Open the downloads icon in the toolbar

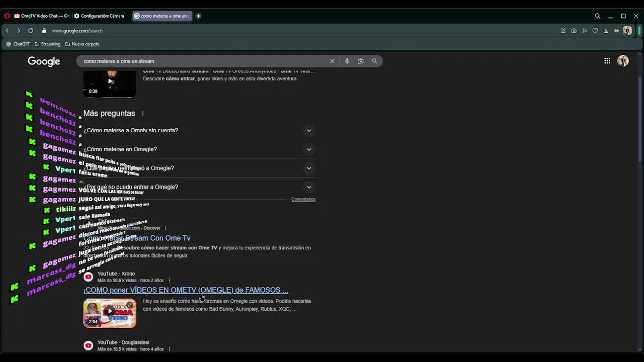coord(606,31)
